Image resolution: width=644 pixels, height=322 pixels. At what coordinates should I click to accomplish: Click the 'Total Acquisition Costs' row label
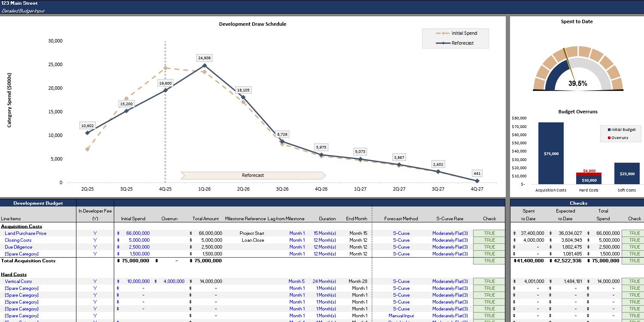pyautogui.click(x=28, y=261)
